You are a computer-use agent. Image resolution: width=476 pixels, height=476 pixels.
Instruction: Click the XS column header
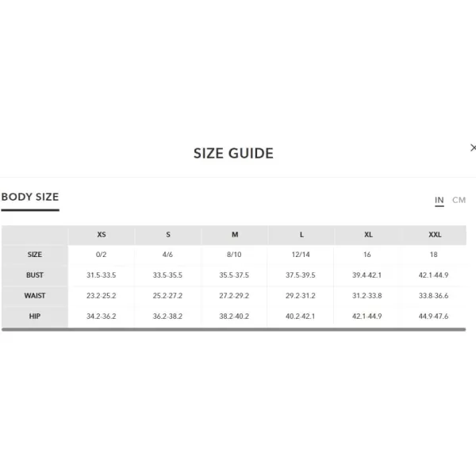(102, 235)
